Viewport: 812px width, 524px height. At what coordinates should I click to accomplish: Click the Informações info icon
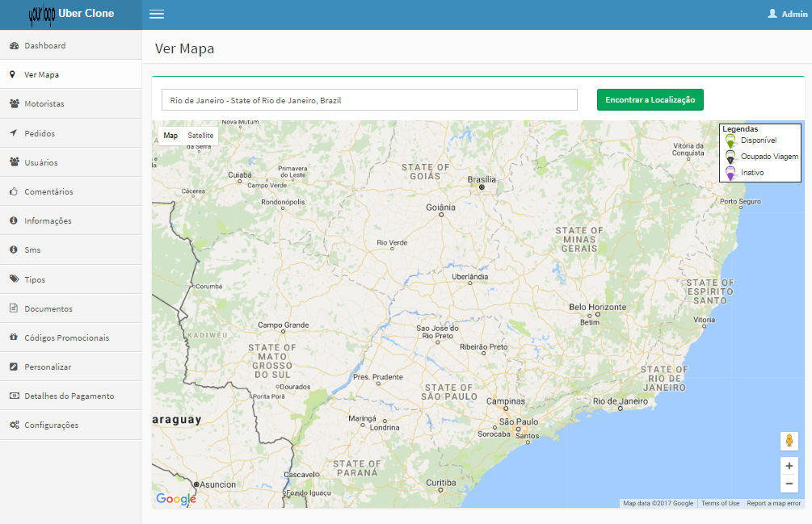tap(14, 220)
